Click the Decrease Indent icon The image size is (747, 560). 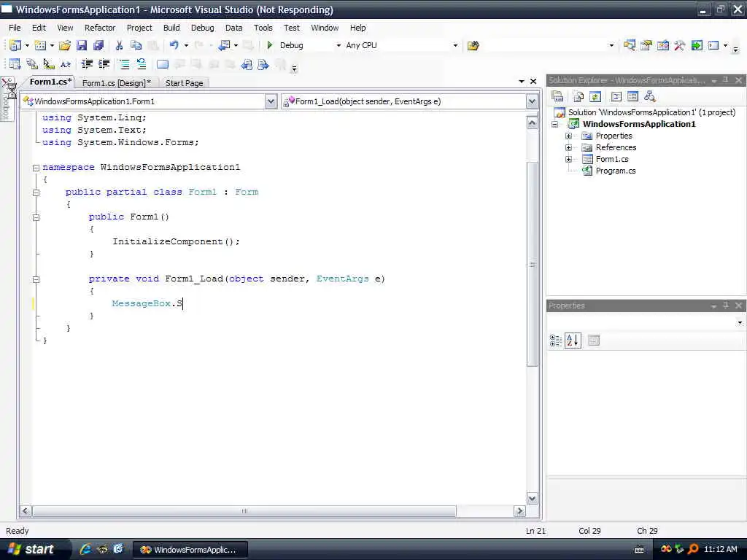[x=87, y=64]
